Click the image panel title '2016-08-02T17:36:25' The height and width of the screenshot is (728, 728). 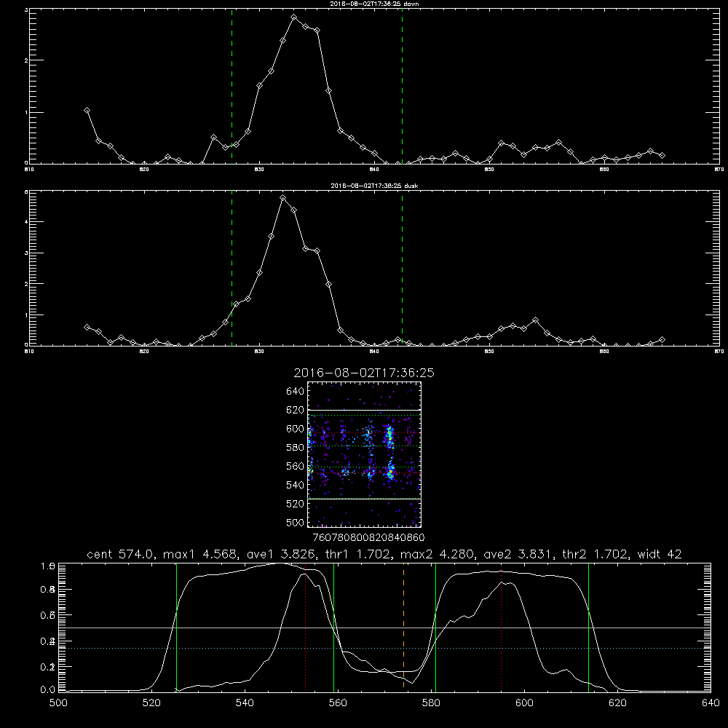[x=364, y=373]
